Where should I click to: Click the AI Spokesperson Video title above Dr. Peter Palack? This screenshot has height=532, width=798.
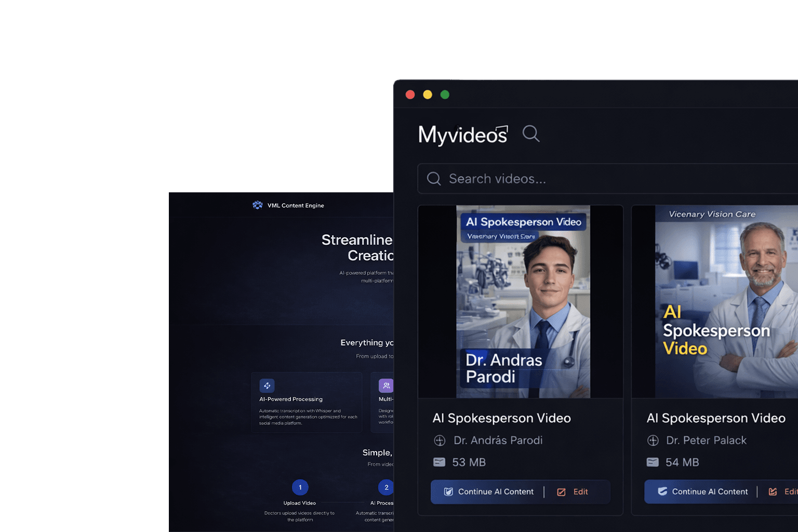(716, 418)
